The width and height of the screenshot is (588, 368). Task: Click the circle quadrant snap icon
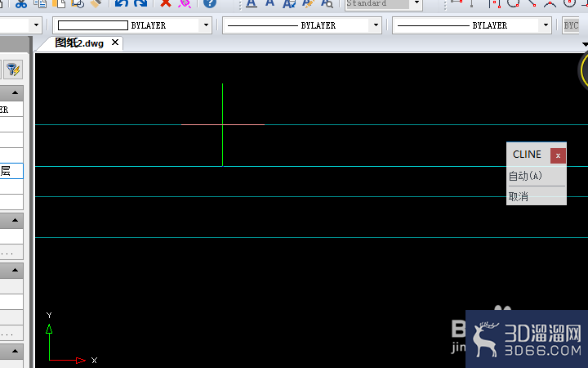click(513, 3)
